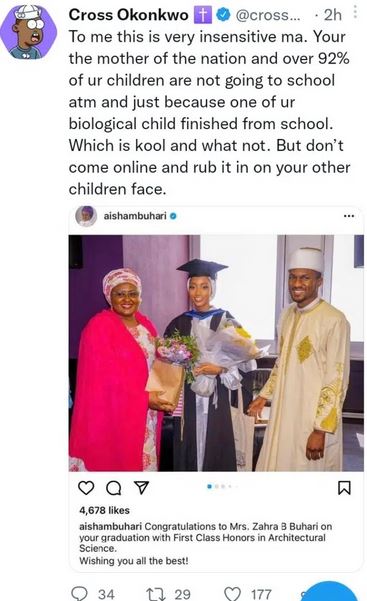Screen dimensions: 367x601
Task: Tap the verified badge next to aishambuhari
Action: coord(173,216)
